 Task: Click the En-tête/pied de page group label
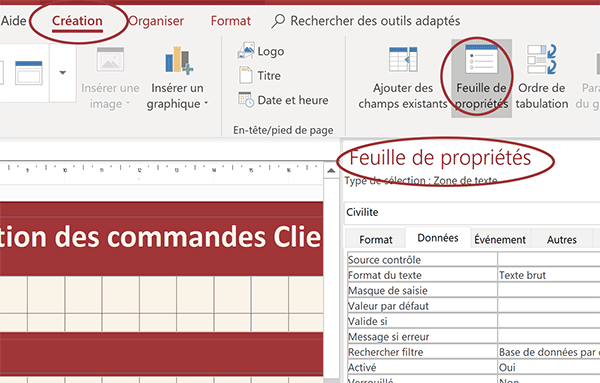click(283, 130)
